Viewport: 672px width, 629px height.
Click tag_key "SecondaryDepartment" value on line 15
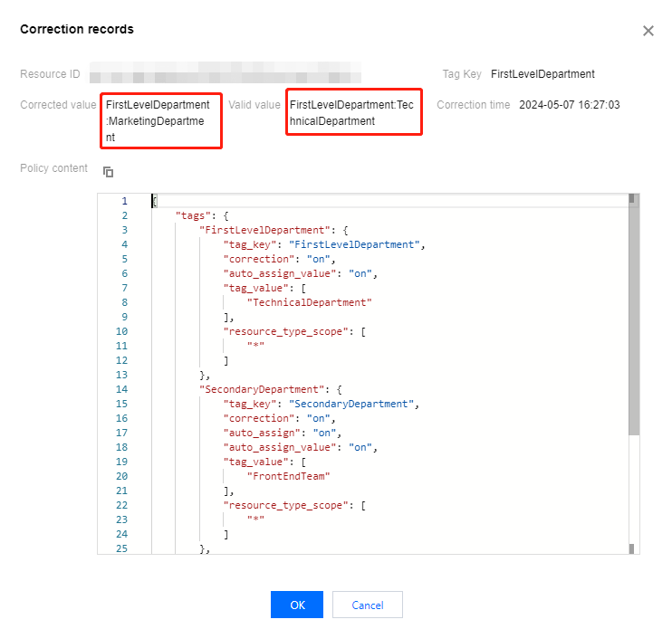click(x=351, y=404)
